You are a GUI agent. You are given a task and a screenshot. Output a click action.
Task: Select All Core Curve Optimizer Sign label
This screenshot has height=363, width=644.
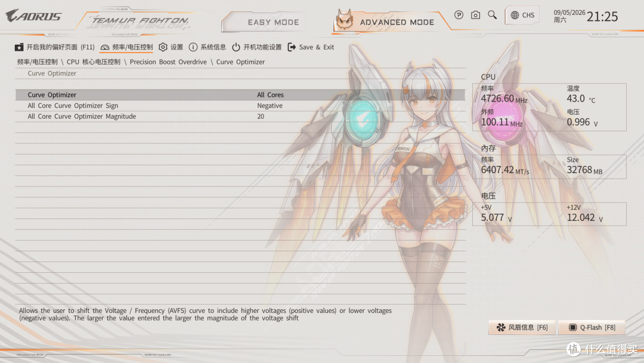73,106
